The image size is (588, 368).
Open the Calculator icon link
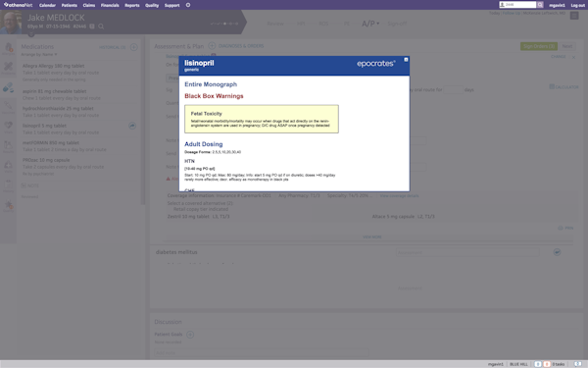(x=564, y=87)
